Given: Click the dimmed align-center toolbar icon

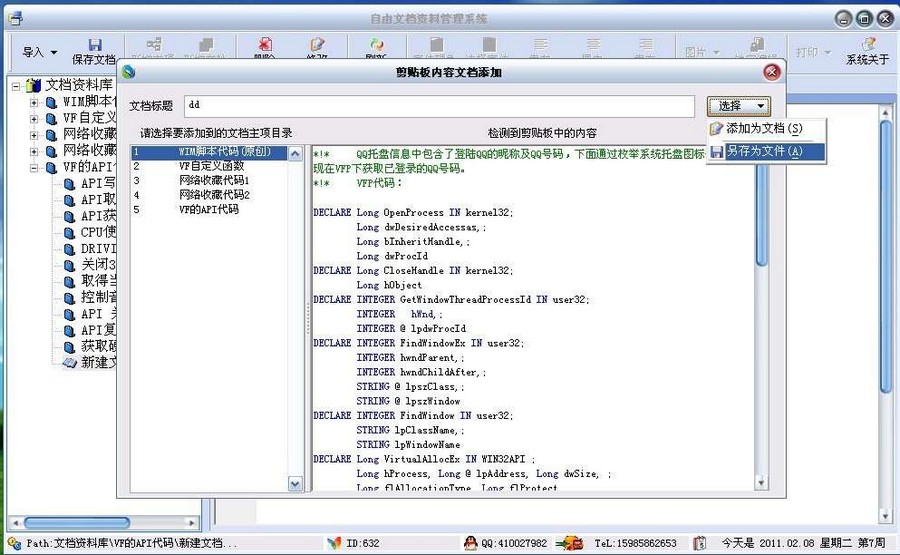Looking at the screenshot, I should [593, 44].
